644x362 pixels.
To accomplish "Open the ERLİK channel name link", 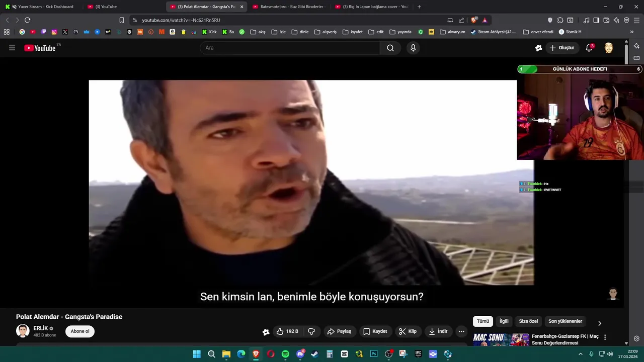I will [x=41, y=328].
